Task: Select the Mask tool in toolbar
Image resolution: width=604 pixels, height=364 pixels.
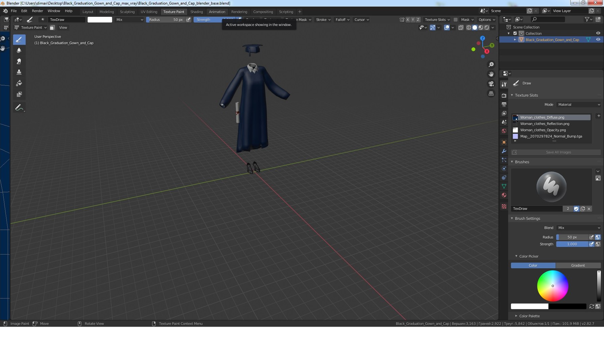Action: (19, 94)
